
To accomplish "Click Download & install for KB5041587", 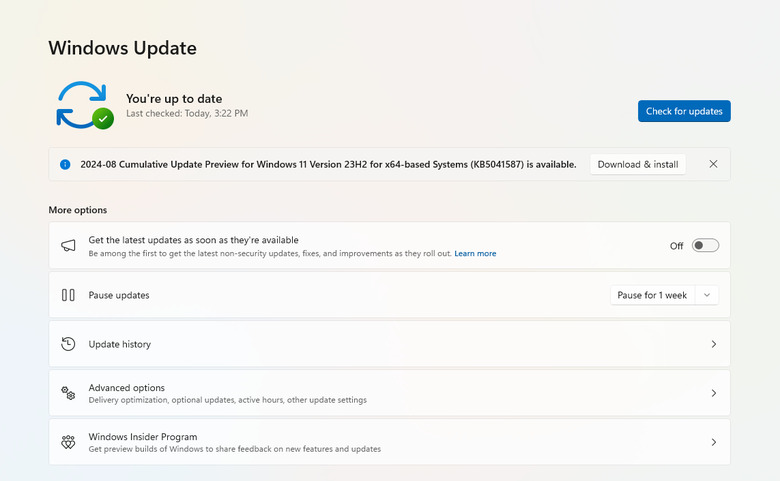I will (638, 164).
